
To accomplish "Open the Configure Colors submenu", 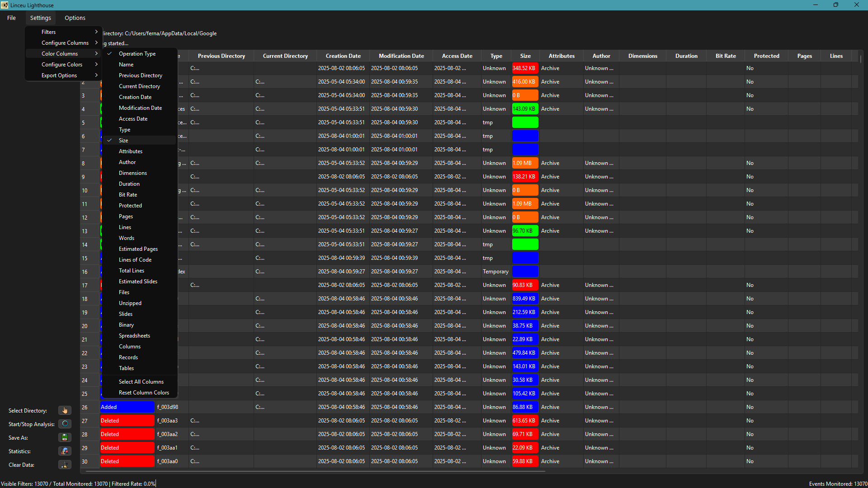I will point(62,65).
